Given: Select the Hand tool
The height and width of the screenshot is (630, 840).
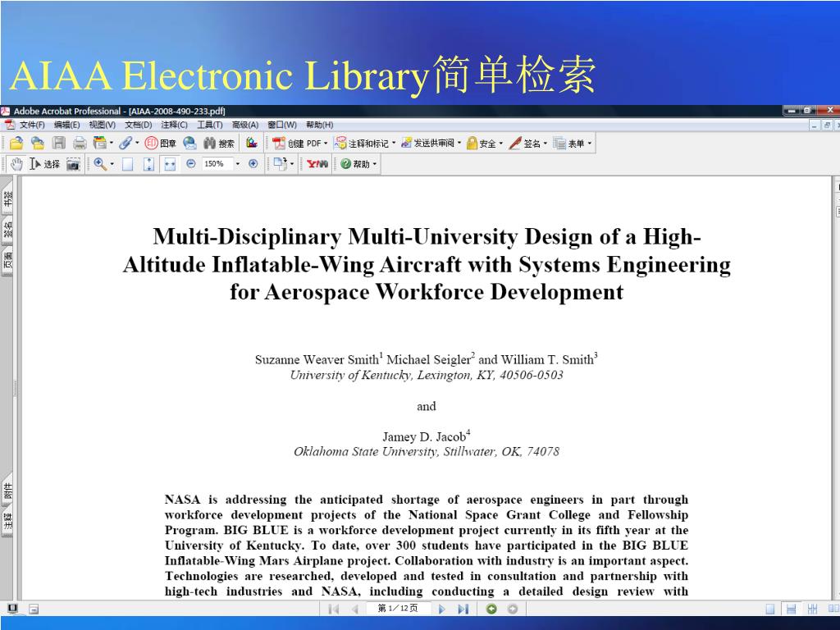Looking at the screenshot, I should (x=16, y=164).
